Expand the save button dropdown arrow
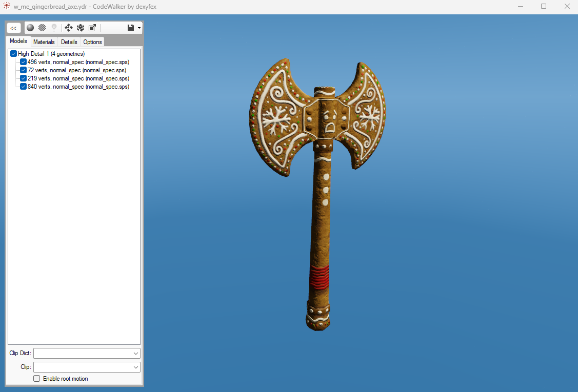 pos(139,28)
